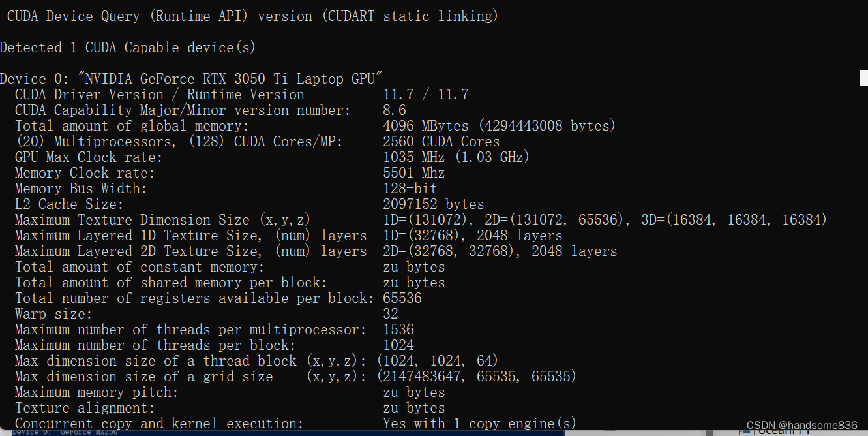Select the '11.7 / 11.7' version value
Viewport: 868px width, 436px height.
[x=426, y=95]
